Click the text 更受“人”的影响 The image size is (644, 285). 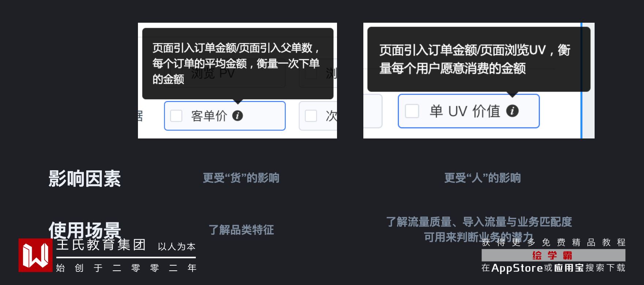click(482, 178)
